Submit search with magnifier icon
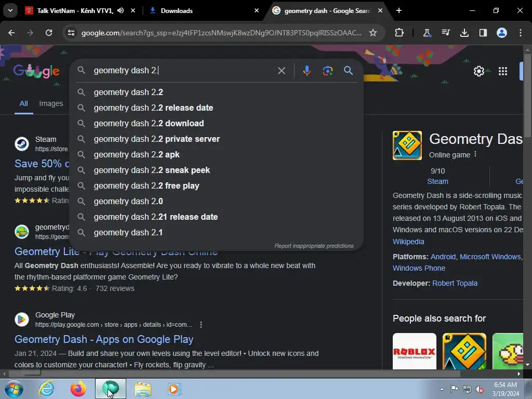This screenshot has height=399, width=532. [x=348, y=71]
